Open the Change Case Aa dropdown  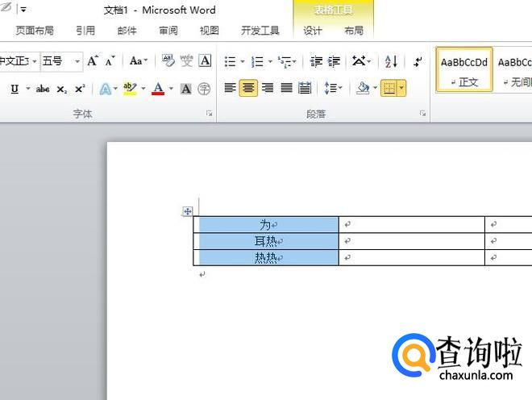(139, 61)
